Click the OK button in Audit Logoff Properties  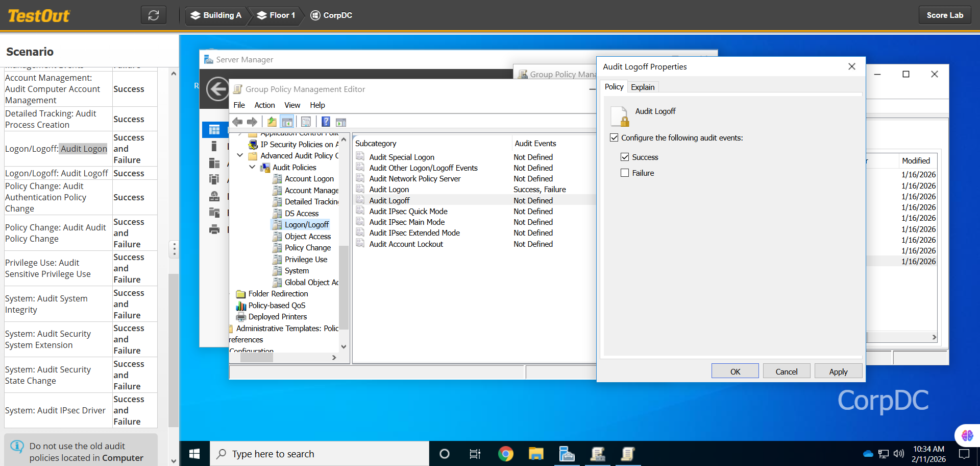coord(734,371)
